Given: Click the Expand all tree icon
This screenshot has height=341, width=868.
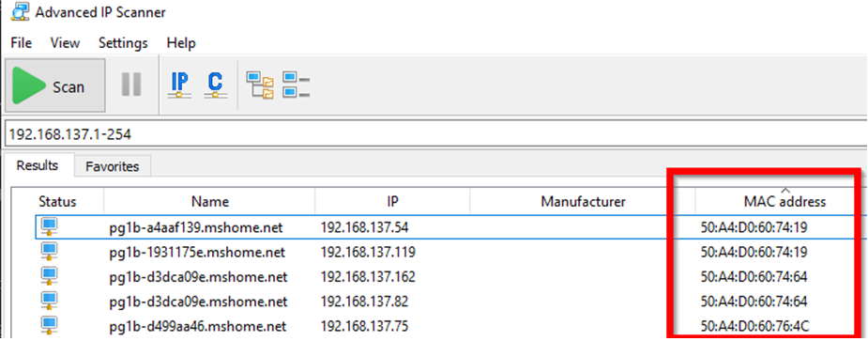Looking at the screenshot, I should pos(260,85).
